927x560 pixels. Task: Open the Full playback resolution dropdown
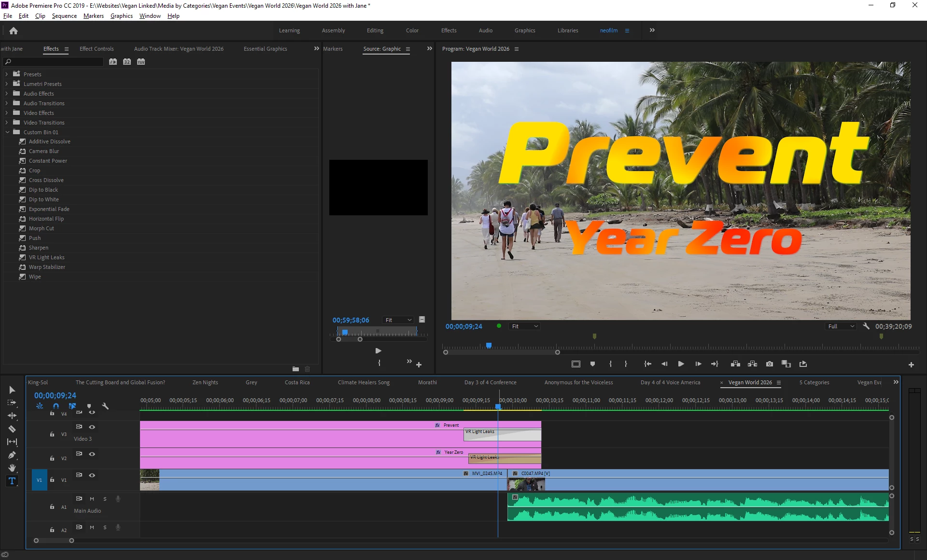pos(841,326)
